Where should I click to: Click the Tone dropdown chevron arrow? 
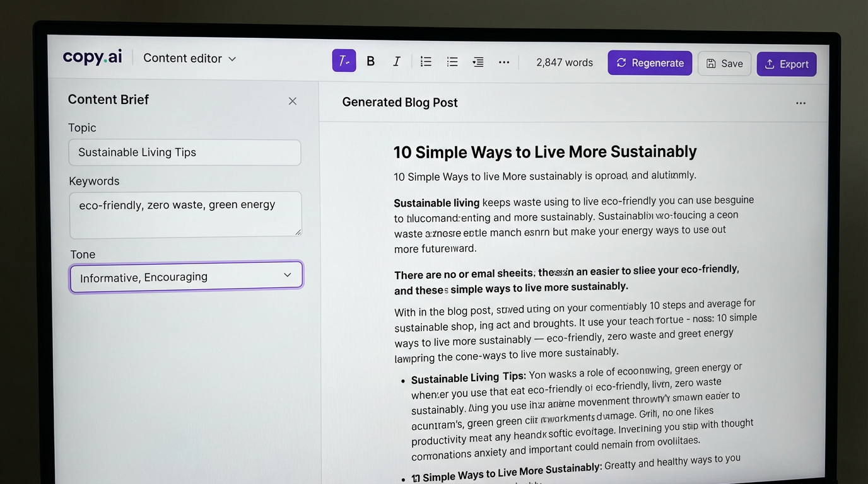coord(288,275)
